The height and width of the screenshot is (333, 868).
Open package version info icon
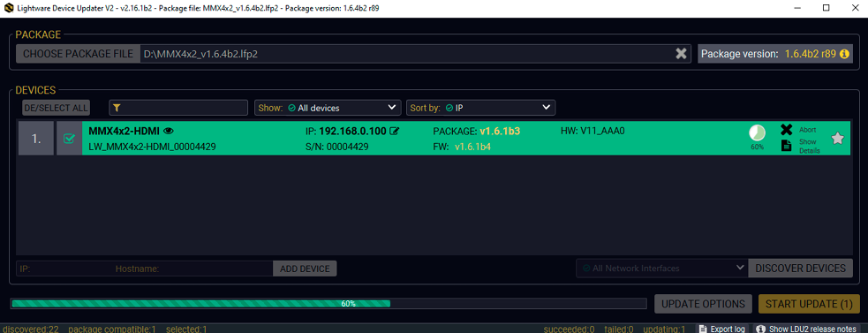coord(844,54)
